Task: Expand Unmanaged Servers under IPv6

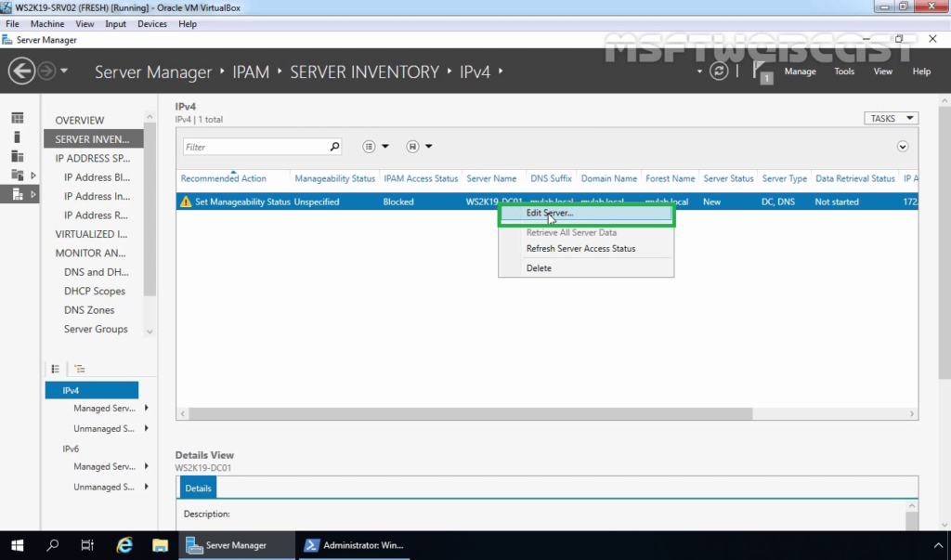Action: (146, 487)
